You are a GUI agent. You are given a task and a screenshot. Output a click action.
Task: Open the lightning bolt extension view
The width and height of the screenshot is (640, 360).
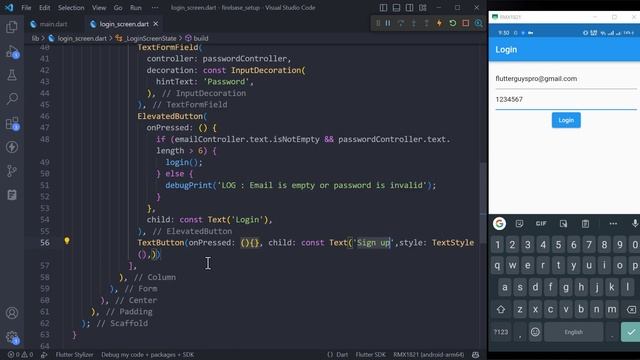pyautogui.click(x=12, y=147)
